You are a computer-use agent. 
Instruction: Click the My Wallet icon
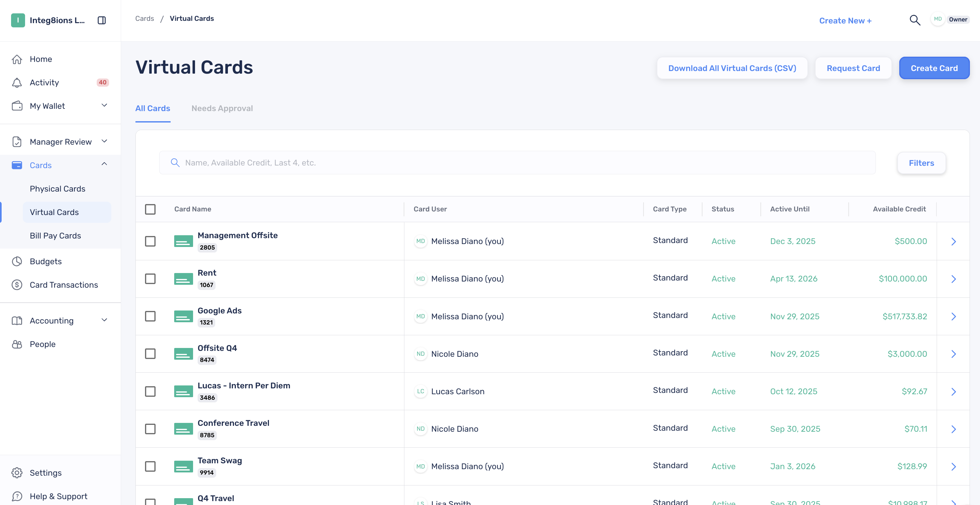click(17, 106)
